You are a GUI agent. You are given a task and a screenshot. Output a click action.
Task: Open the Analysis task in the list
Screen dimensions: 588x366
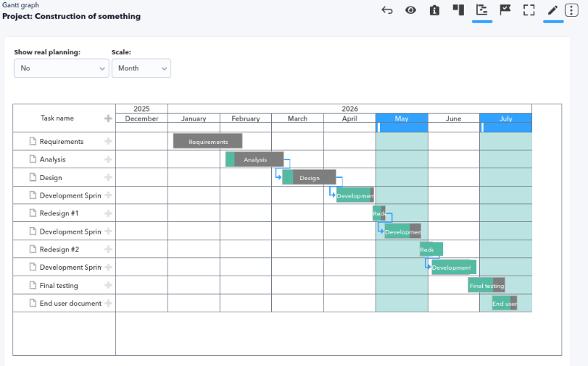[x=52, y=159]
